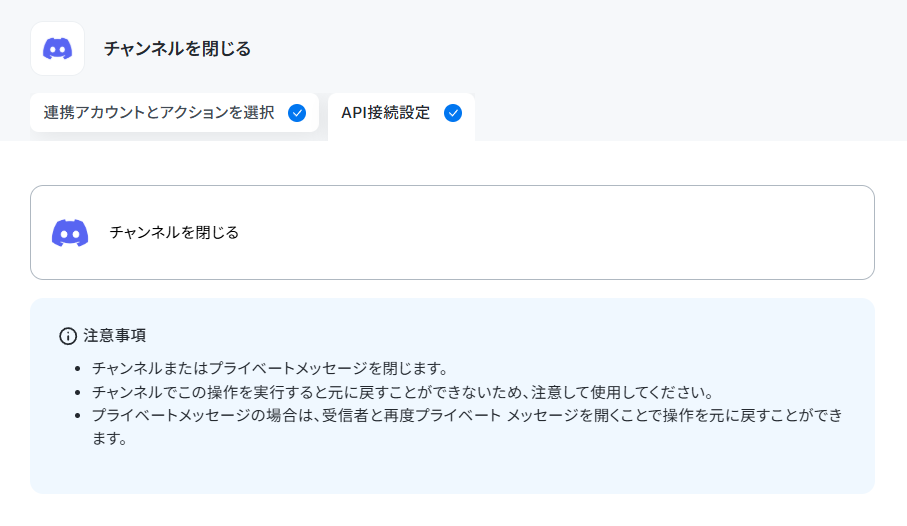907x526 pixels.
Task: Click the header title チャンネルを閉じる
Action: (177, 49)
